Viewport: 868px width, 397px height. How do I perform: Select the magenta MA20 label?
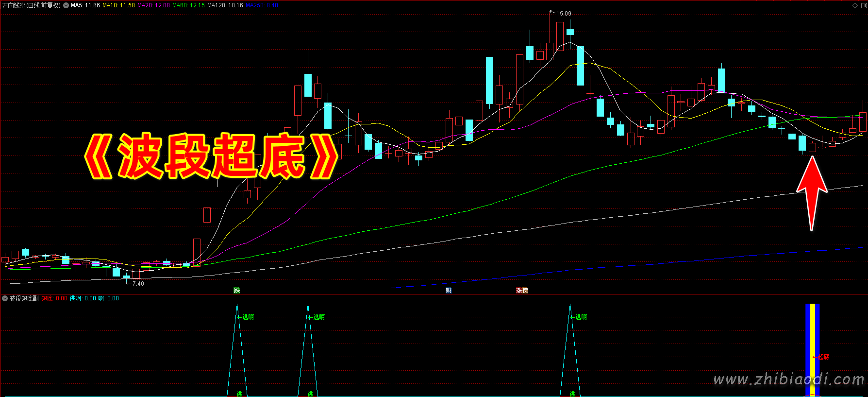[153, 5]
